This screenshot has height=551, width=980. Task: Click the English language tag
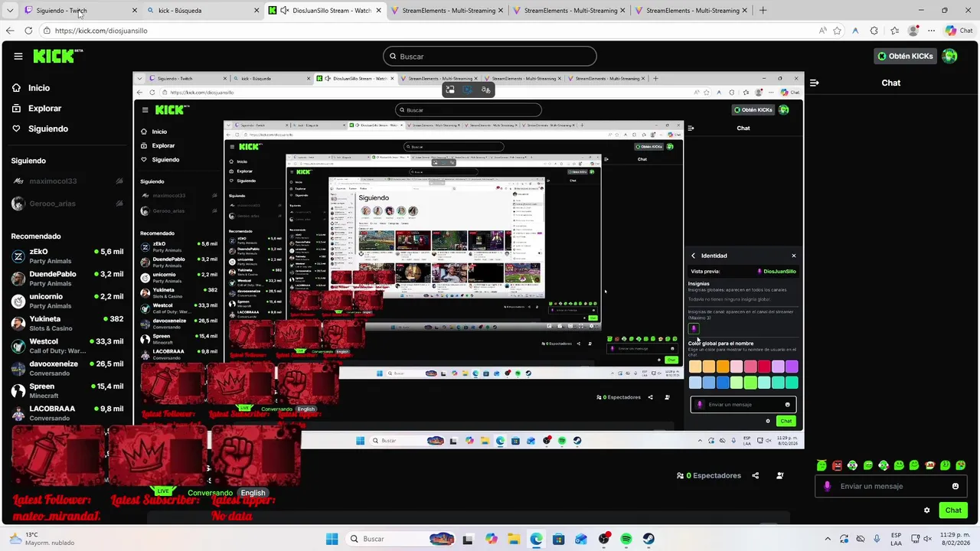pyautogui.click(x=253, y=493)
